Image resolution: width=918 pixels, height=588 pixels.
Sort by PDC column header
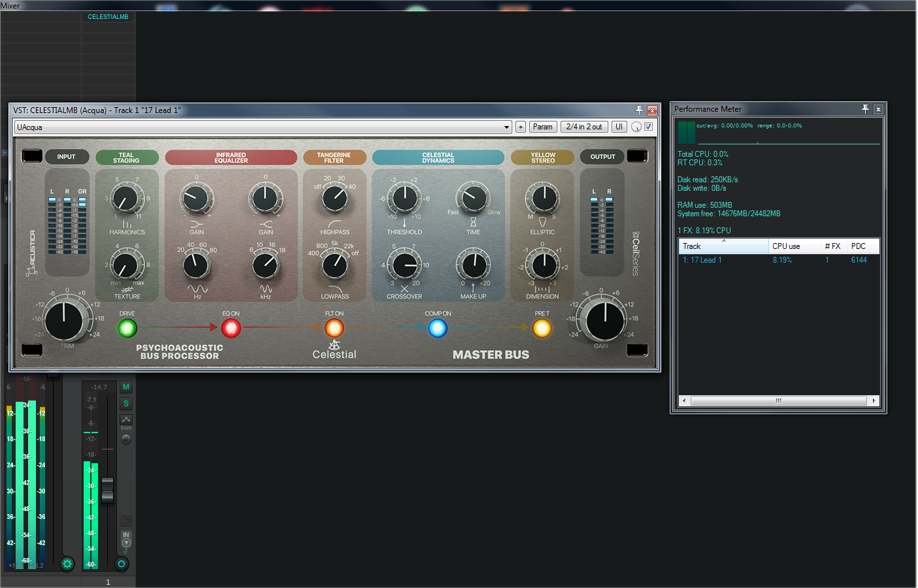pyautogui.click(x=863, y=246)
